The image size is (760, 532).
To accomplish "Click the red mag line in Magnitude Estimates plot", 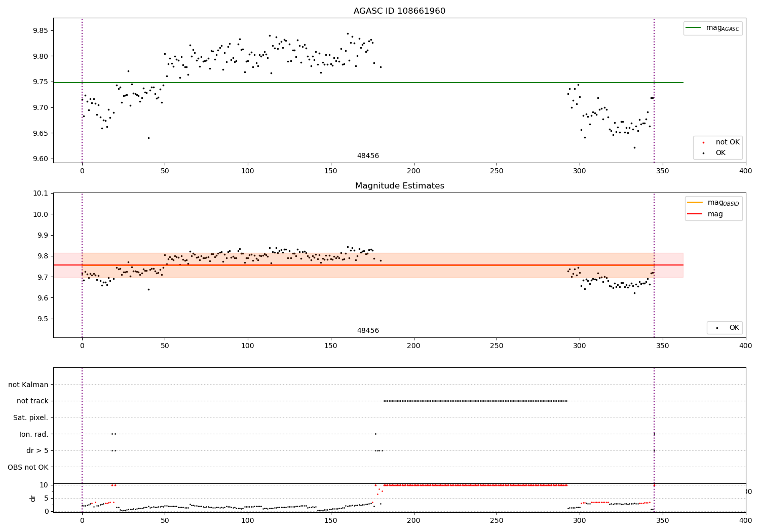I will tap(368, 265).
